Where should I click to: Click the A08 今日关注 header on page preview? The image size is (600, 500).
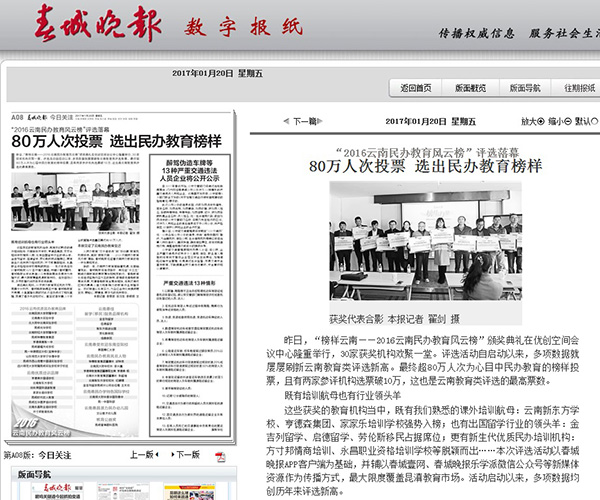pos(42,117)
